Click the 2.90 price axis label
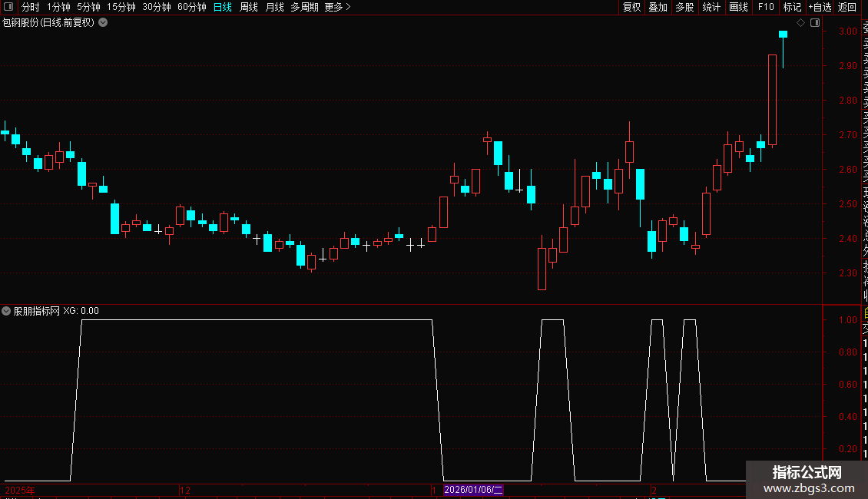This screenshot has height=499, width=868. (848, 66)
